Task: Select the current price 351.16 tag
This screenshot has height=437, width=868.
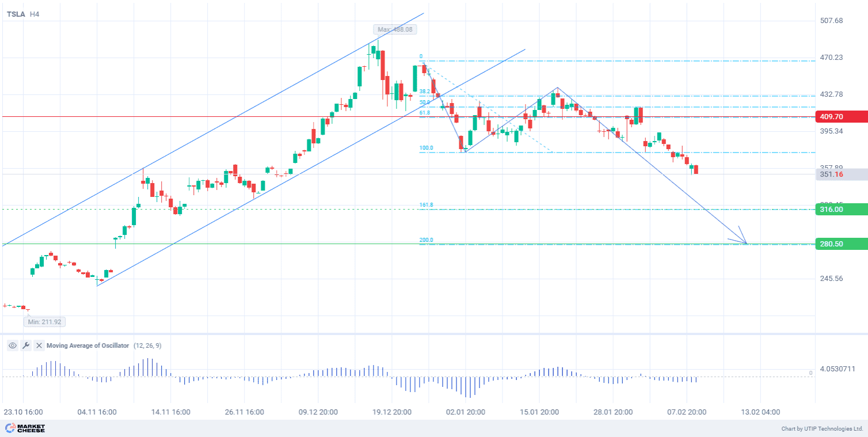Action: pyautogui.click(x=842, y=174)
